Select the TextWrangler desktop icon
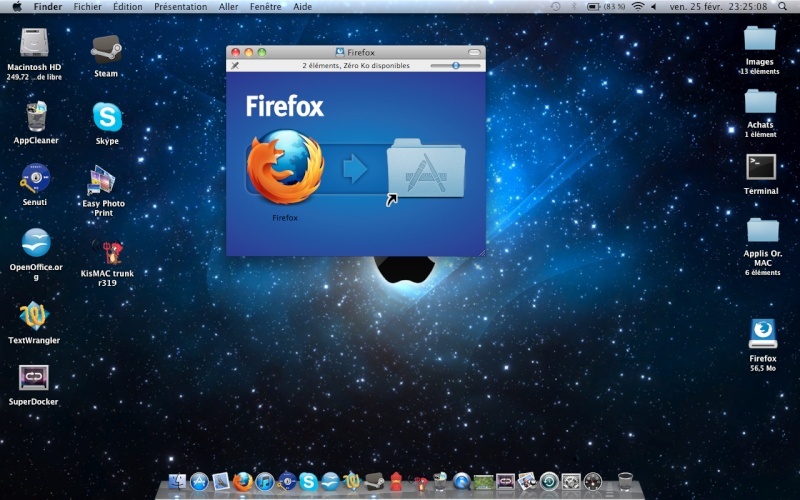 (x=34, y=316)
